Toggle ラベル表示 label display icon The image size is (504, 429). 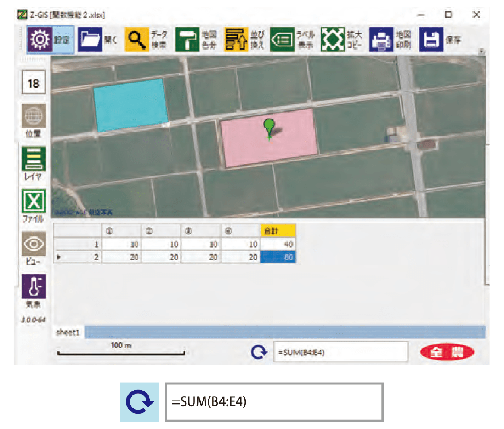tap(282, 40)
